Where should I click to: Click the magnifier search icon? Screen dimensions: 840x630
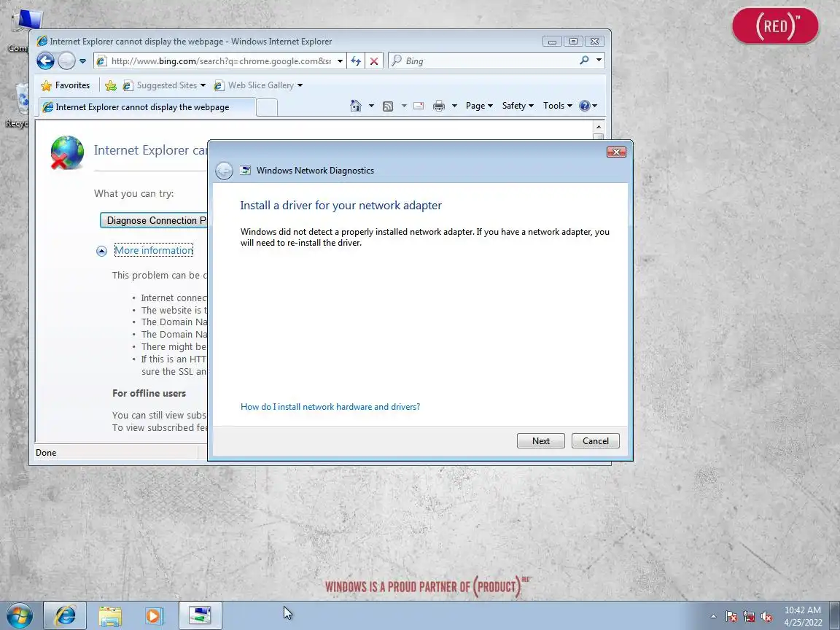coord(584,61)
